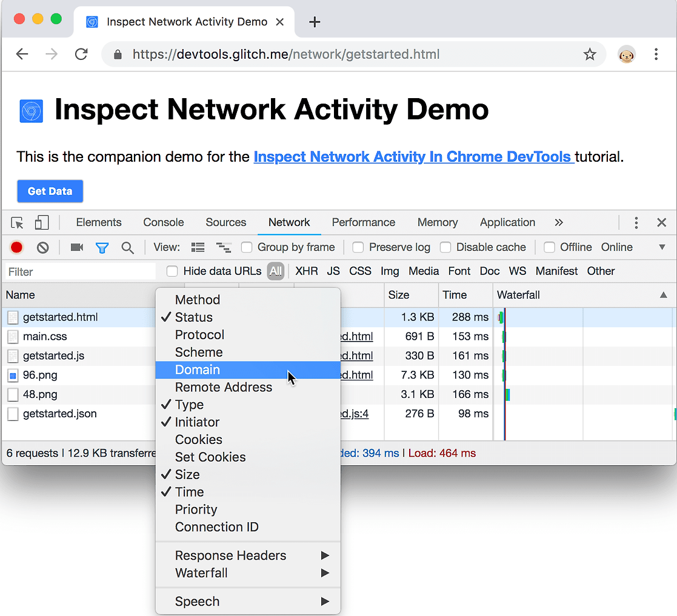The width and height of the screenshot is (677, 616).
Task: Open the profile avatar menu
Action: (x=626, y=55)
